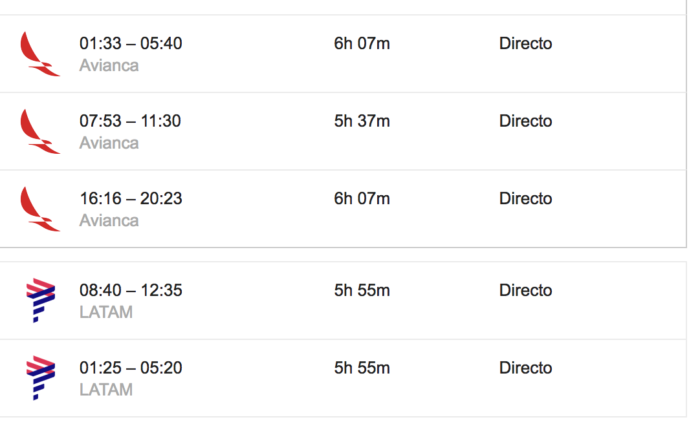Click LATAM airline name under 01:25 flight
Viewport: 700px width, 433px height.
[x=106, y=390]
